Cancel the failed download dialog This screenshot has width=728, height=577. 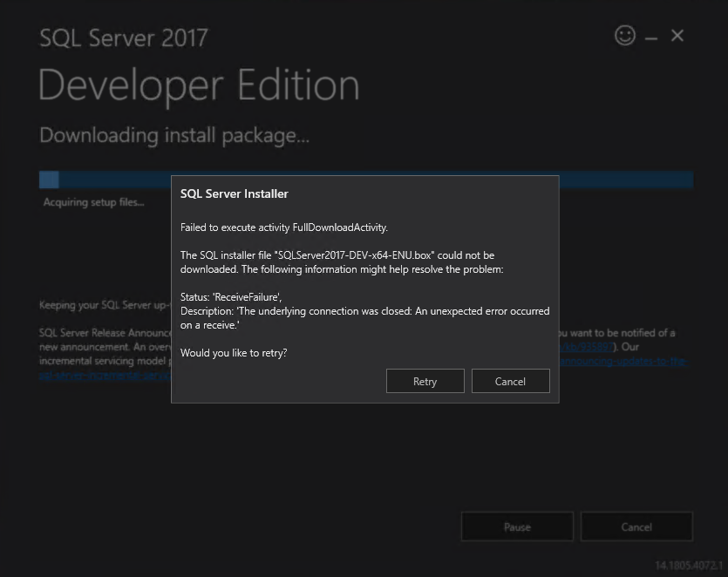click(x=510, y=381)
